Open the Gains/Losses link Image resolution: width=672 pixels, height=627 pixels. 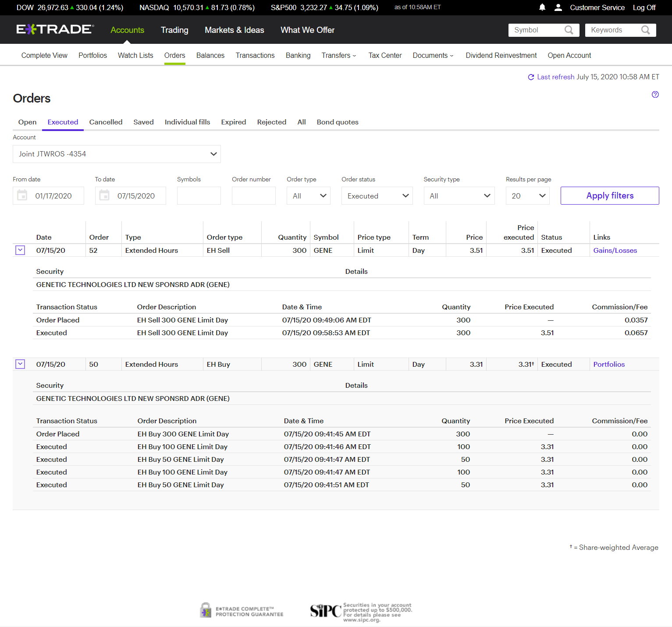[x=615, y=251]
